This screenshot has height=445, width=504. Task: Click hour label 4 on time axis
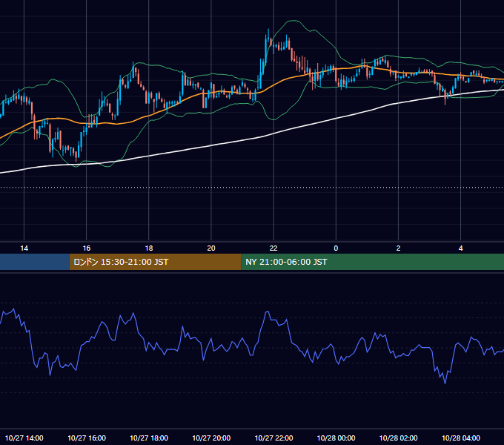(x=460, y=248)
